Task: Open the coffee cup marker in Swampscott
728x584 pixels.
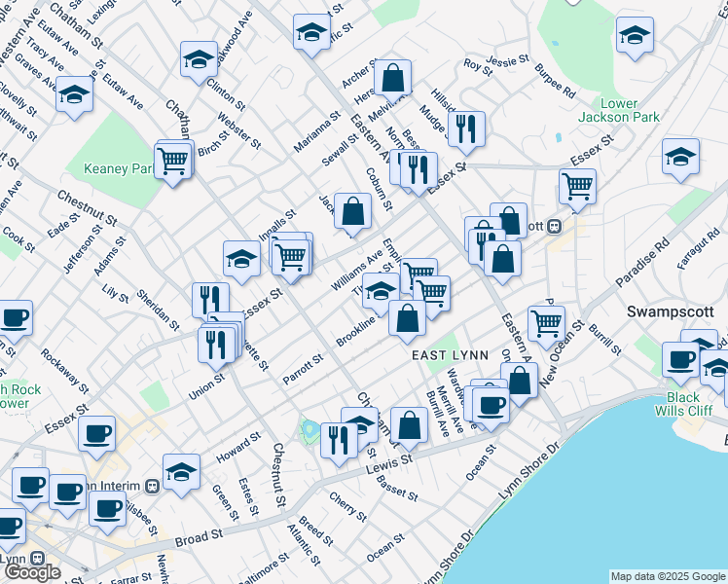Action: (680, 359)
